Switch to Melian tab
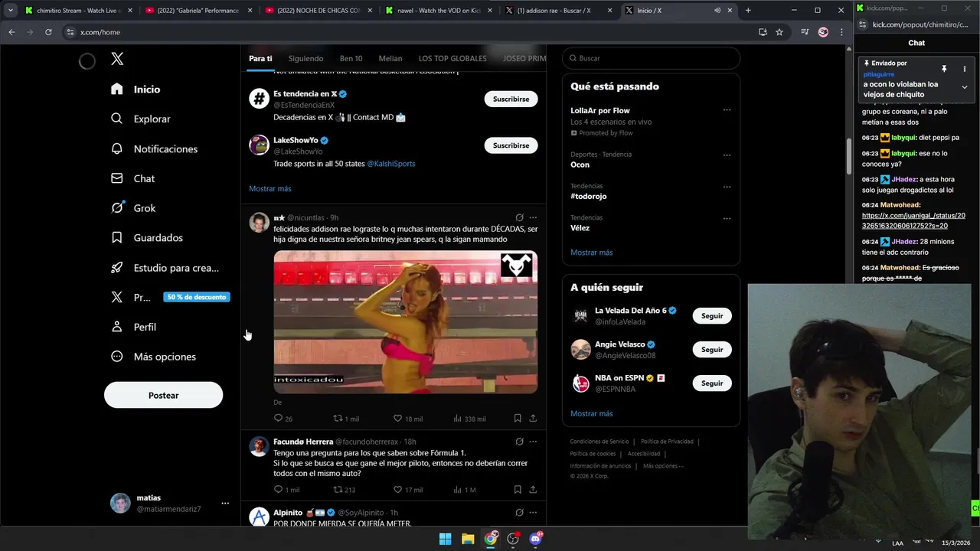 (390, 58)
